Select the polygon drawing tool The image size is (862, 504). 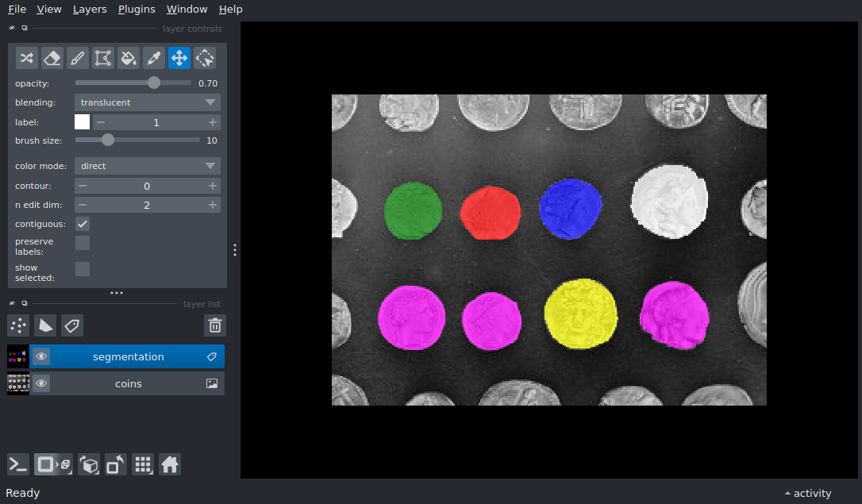(x=103, y=58)
